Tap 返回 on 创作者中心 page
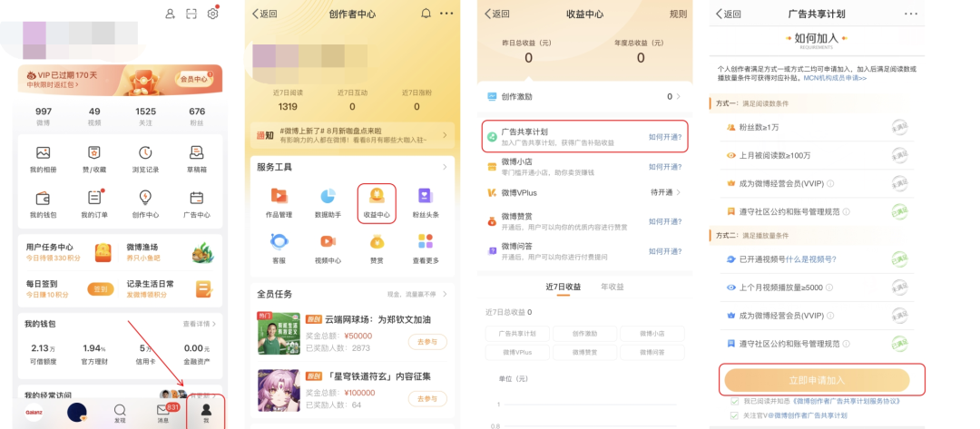The width and height of the screenshot is (980, 429). (x=264, y=14)
